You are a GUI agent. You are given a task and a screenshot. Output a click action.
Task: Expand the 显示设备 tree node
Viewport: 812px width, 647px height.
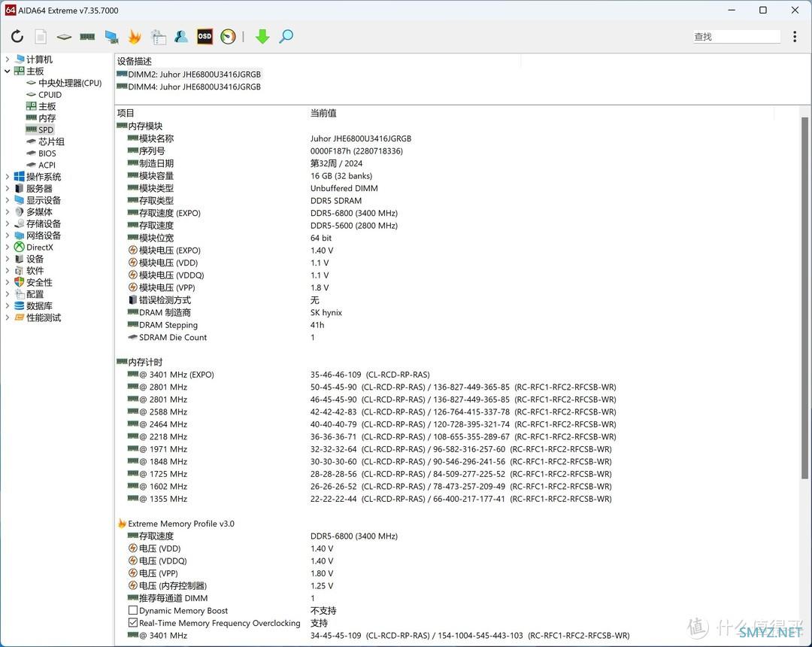(x=8, y=200)
